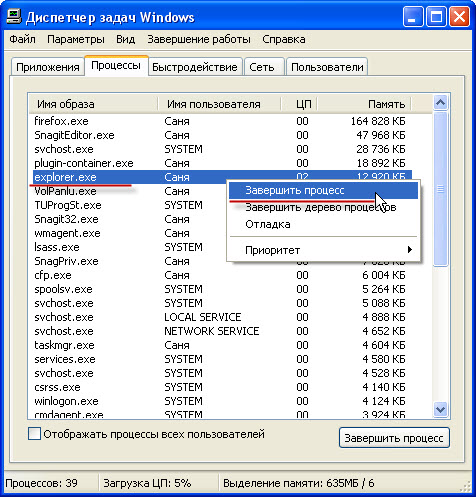This screenshot has width=476, height=497.
Task: Open the Файл menu
Action: [22, 39]
